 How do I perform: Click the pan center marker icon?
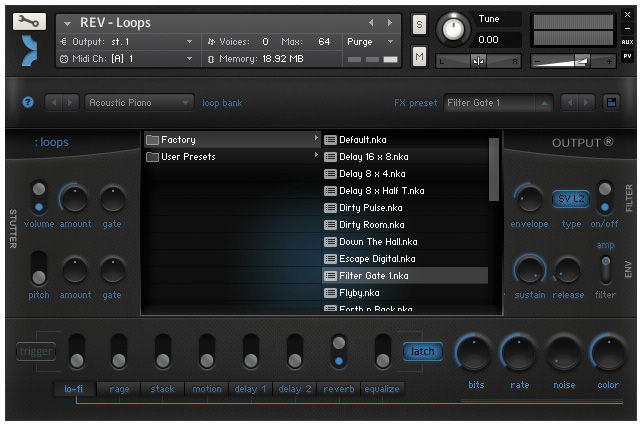(478, 61)
